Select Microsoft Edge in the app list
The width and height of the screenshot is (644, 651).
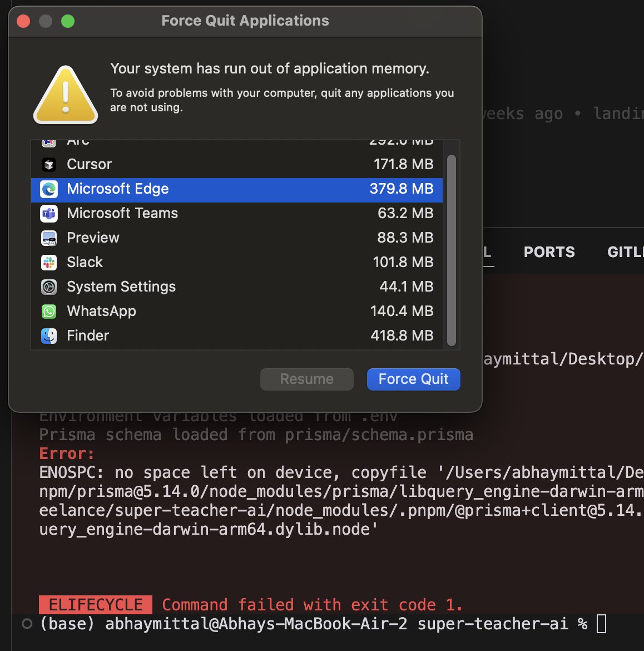pyautogui.click(x=237, y=190)
